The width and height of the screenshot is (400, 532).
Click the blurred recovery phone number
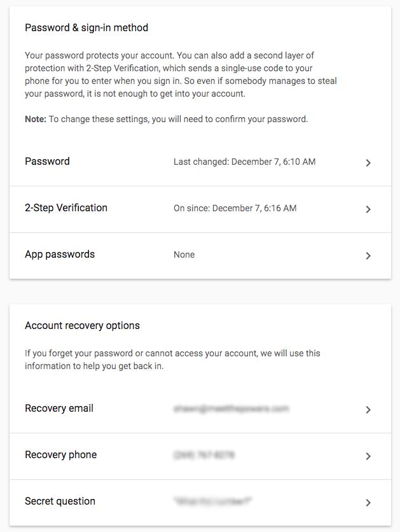click(203, 455)
